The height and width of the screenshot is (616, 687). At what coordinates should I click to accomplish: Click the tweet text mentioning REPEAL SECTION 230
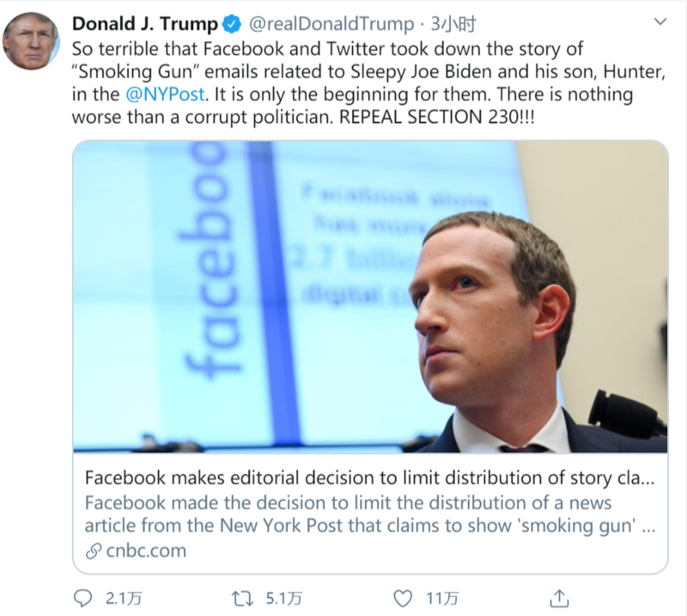[x=369, y=82]
